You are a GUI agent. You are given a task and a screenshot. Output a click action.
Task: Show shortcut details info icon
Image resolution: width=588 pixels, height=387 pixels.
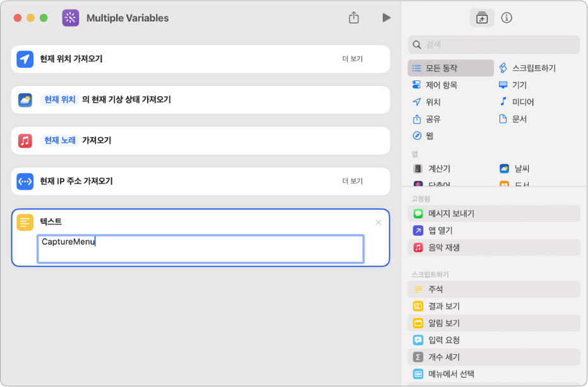click(x=507, y=18)
